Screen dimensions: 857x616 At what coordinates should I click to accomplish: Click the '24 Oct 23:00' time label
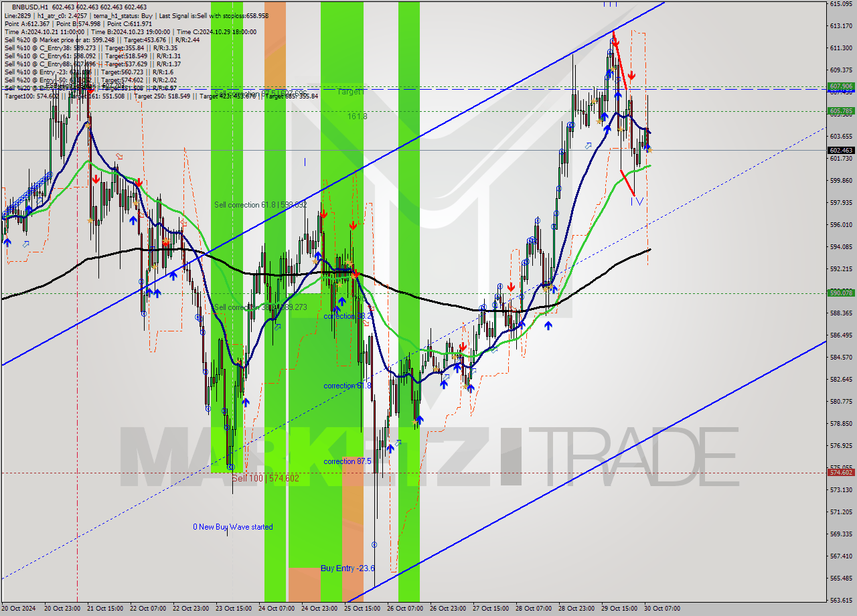(319, 609)
